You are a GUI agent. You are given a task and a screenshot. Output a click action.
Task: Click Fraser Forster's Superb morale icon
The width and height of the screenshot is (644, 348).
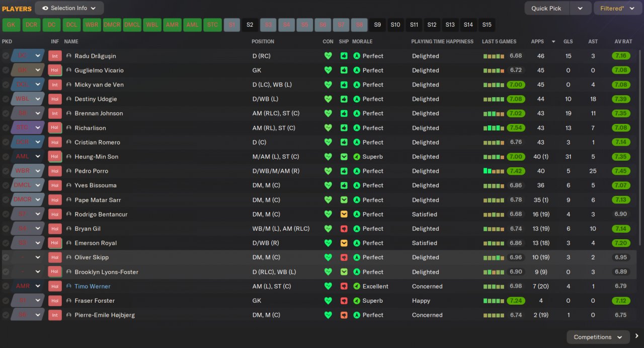click(x=357, y=301)
